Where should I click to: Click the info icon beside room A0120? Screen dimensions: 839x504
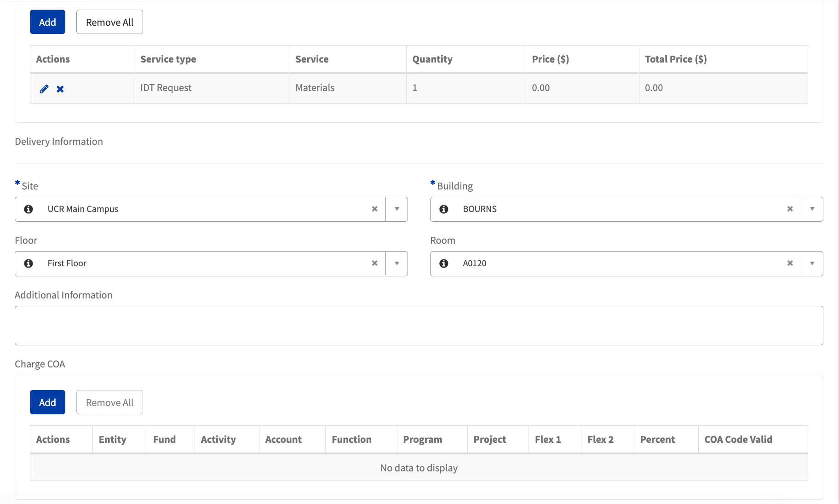click(x=443, y=263)
